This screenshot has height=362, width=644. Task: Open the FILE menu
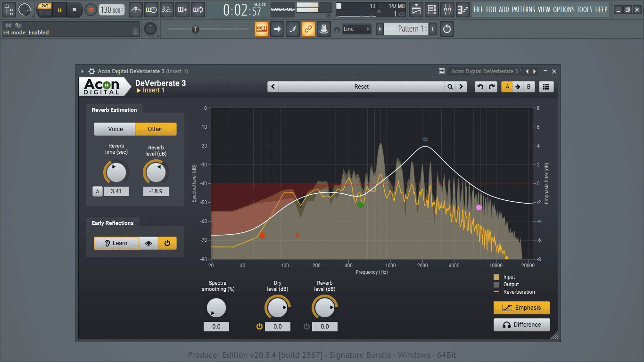pos(479,9)
